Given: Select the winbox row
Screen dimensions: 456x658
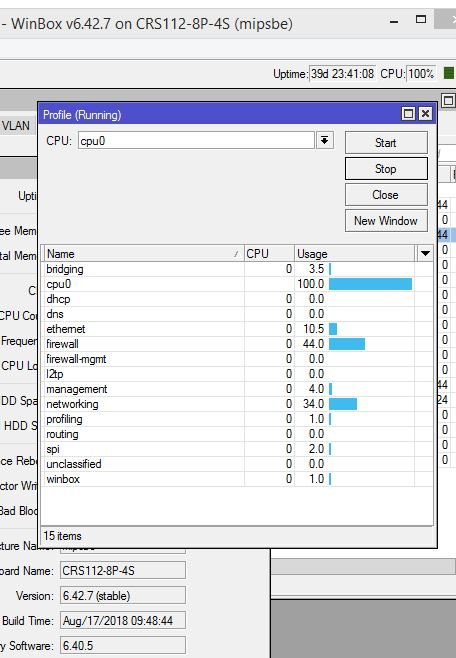Looking at the screenshot, I should (x=238, y=479).
